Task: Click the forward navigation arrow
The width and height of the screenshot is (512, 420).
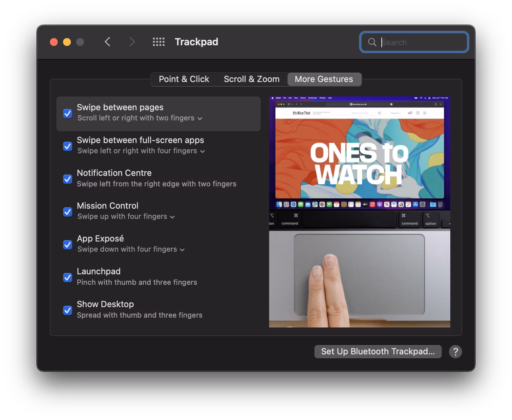Action: pyautogui.click(x=132, y=42)
